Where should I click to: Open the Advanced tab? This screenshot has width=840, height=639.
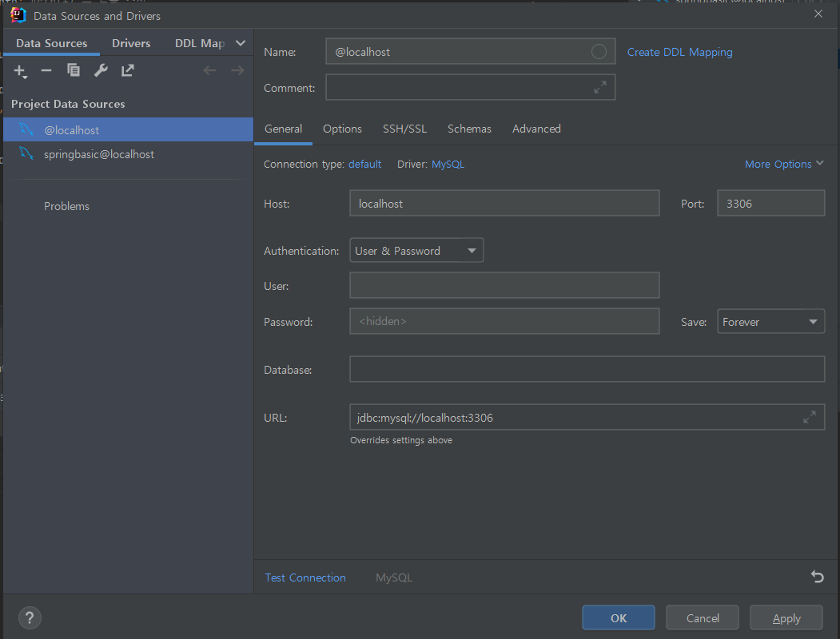click(x=536, y=129)
